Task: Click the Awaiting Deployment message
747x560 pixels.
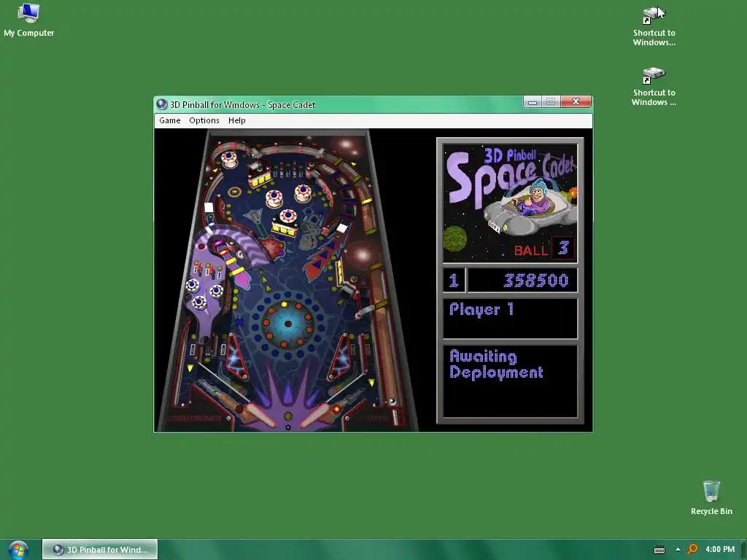Action: tap(496, 365)
